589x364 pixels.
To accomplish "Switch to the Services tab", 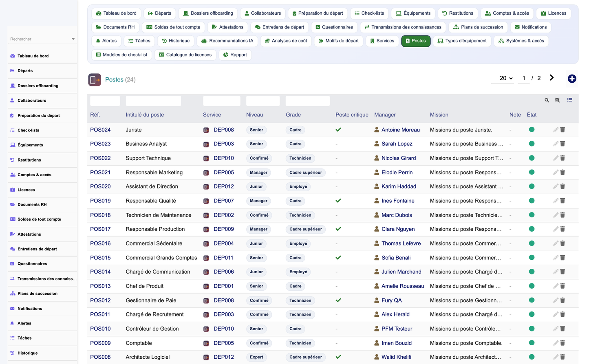I will pos(382,41).
